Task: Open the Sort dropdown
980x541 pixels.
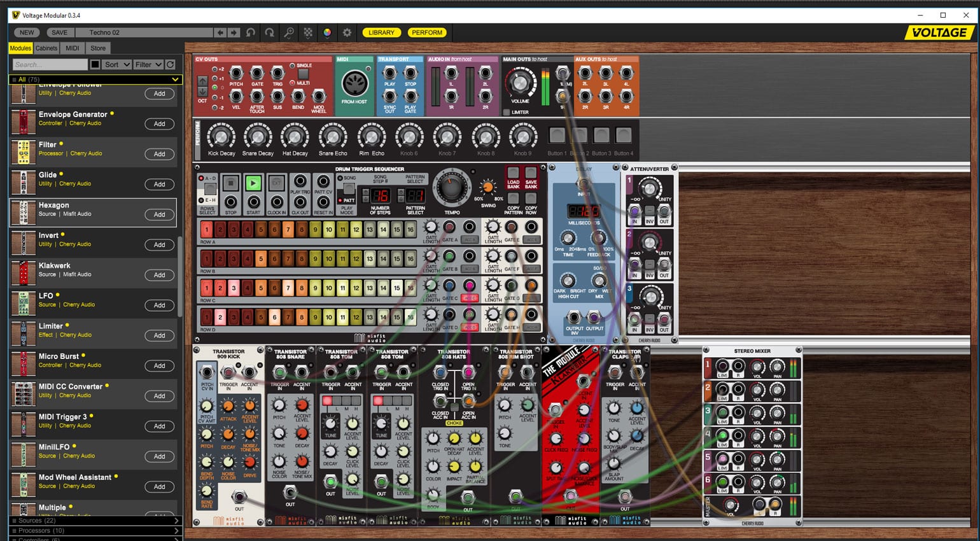Action: tap(117, 64)
